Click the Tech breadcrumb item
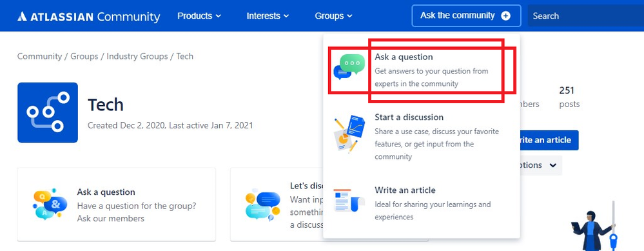Viewport: 644px width, 251px height. tap(185, 56)
